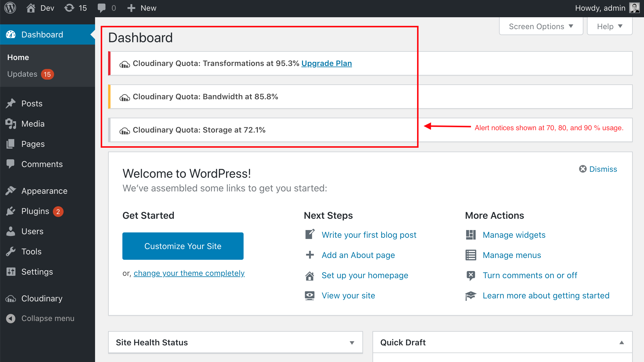This screenshot has width=644, height=362.
Task: Click the WordPress logo icon
Action: click(x=10, y=8)
